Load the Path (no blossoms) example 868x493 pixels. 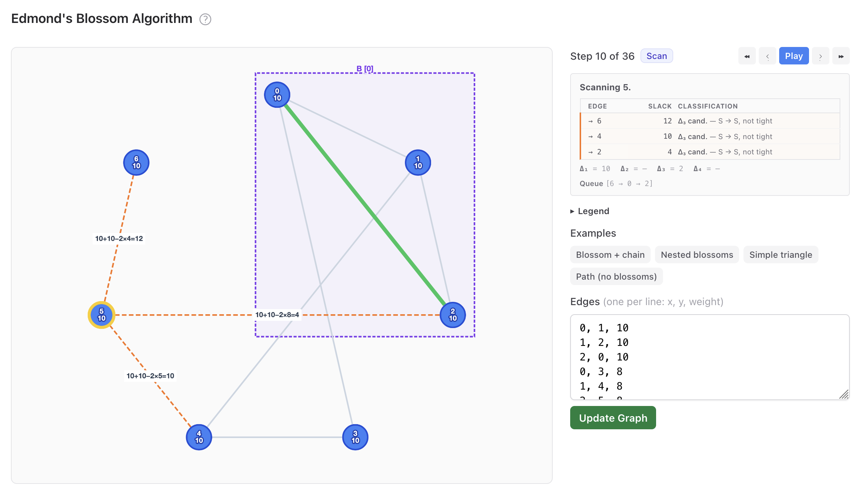[x=616, y=276]
